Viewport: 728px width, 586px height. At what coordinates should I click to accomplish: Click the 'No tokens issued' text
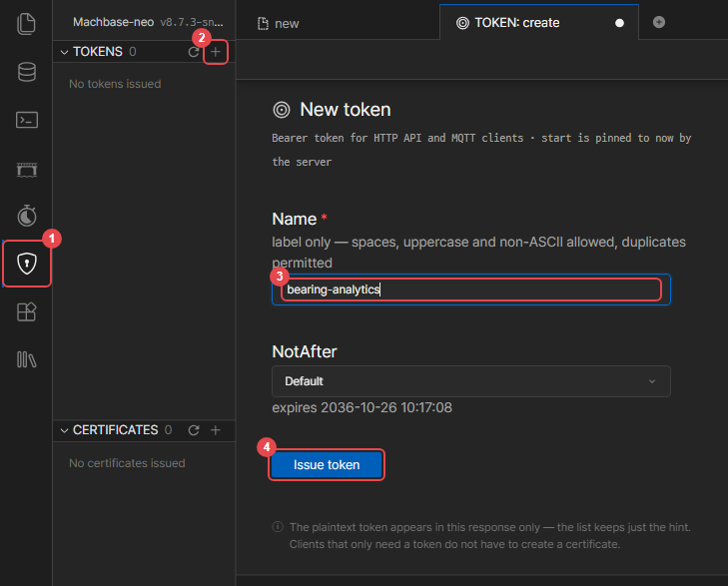(x=115, y=84)
